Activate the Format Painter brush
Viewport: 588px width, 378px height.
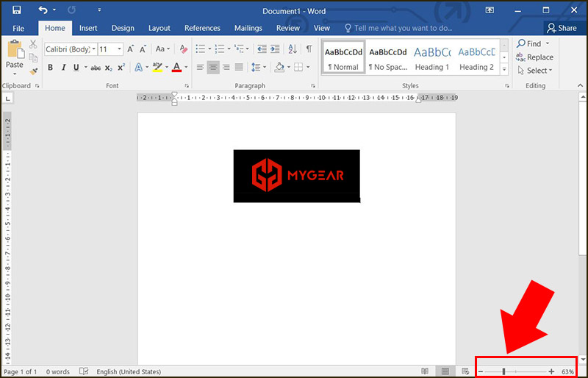click(33, 71)
